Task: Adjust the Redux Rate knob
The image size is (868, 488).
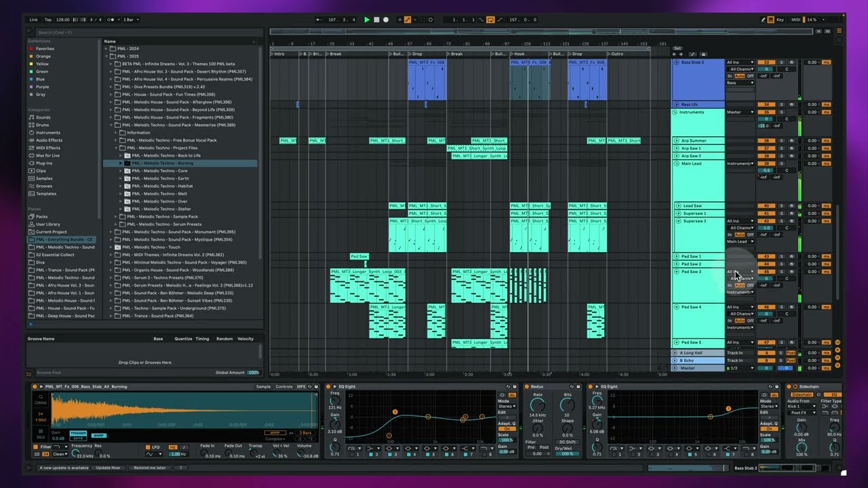Action: (538, 406)
